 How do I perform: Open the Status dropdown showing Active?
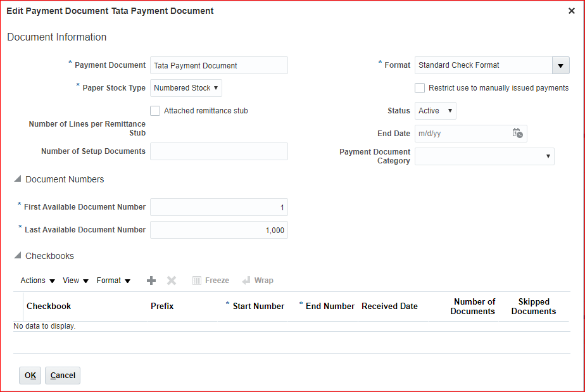click(436, 111)
